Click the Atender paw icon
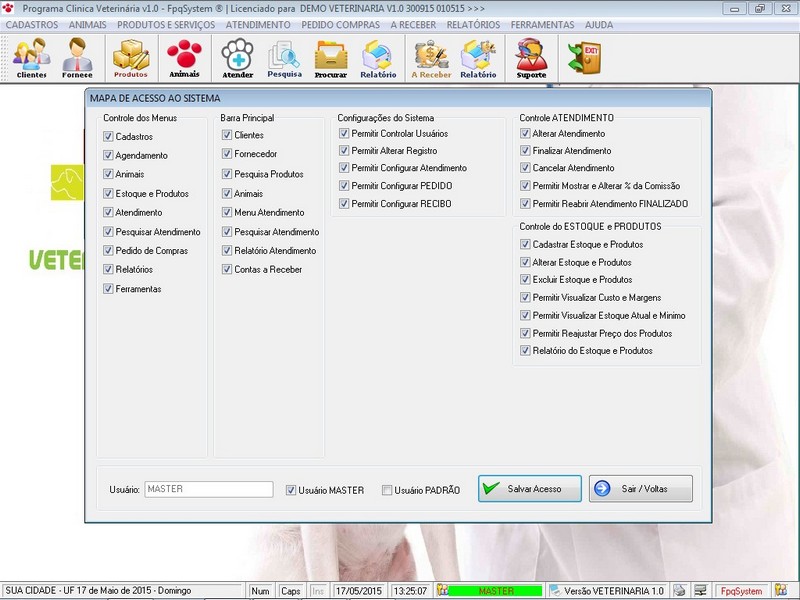800x600 pixels. click(238, 58)
